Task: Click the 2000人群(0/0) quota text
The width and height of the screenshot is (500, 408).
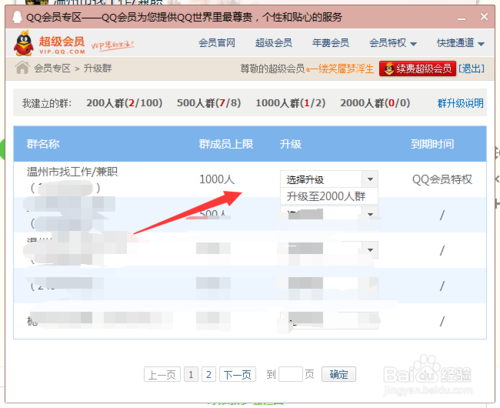Action: tap(375, 103)
